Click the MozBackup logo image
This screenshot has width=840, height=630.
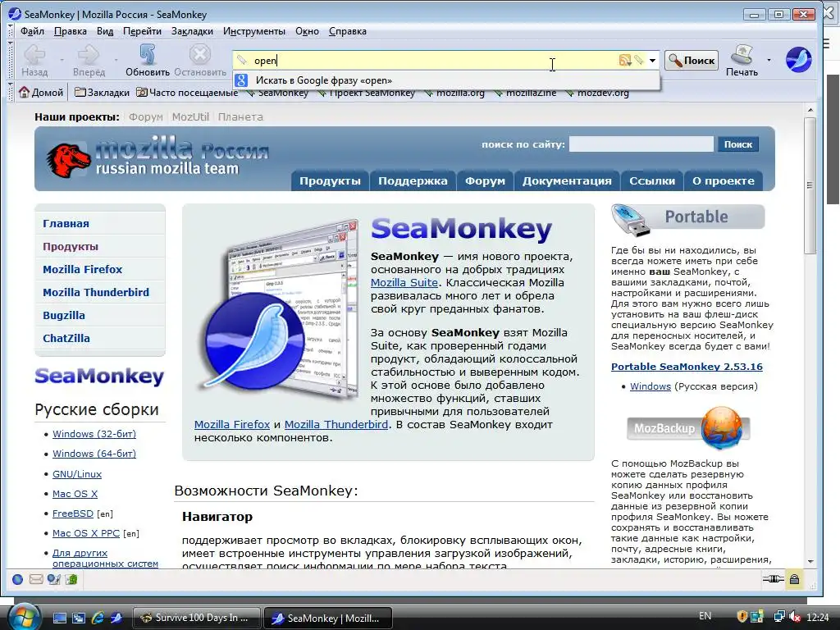click(688, 427)
